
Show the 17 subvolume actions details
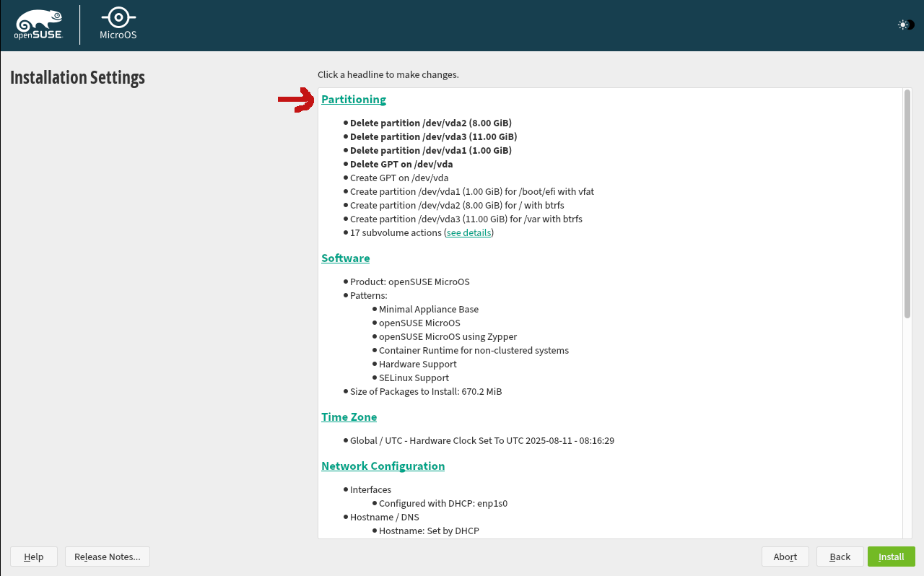point(468,232)
